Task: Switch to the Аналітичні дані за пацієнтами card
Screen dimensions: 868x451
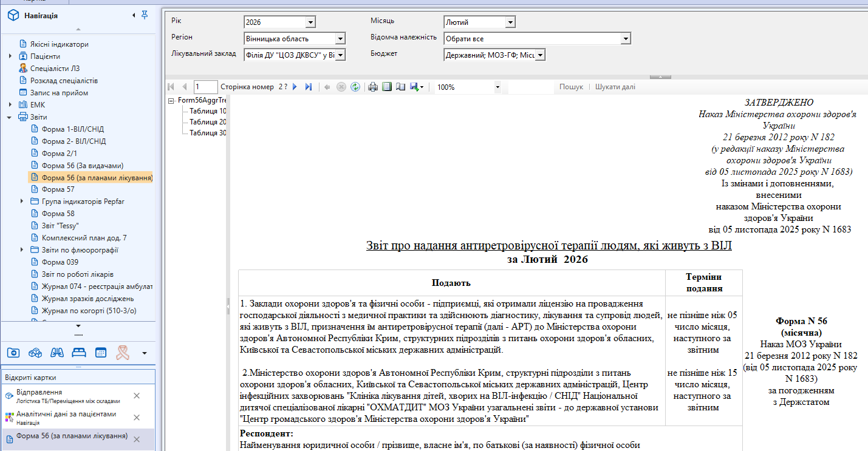Action: pyautogui.click(x=66, y=414)
